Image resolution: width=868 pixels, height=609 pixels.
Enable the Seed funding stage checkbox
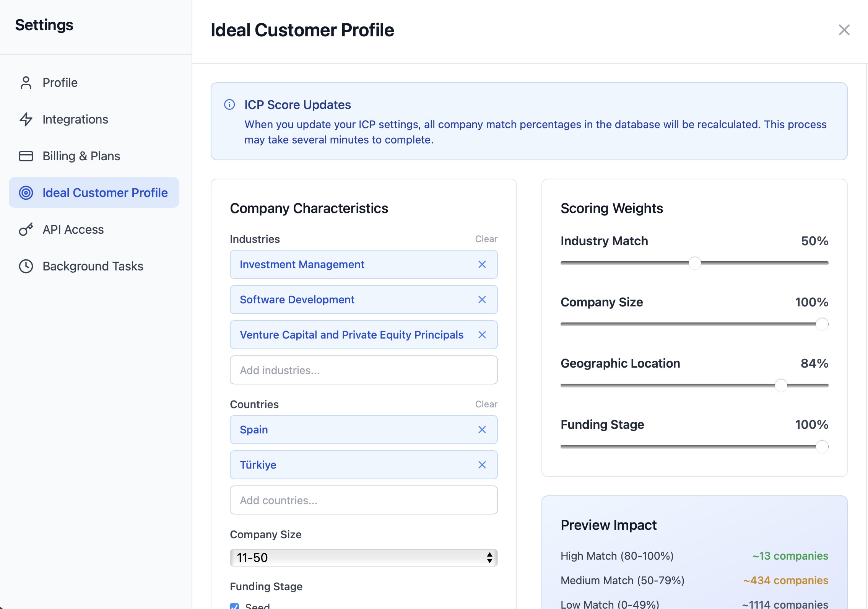coord(235,606)
